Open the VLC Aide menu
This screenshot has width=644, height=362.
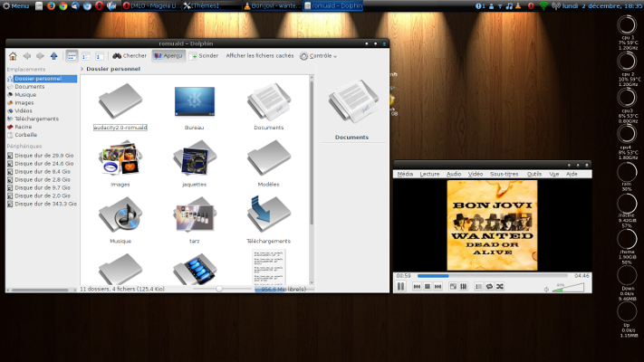point(572,174)
